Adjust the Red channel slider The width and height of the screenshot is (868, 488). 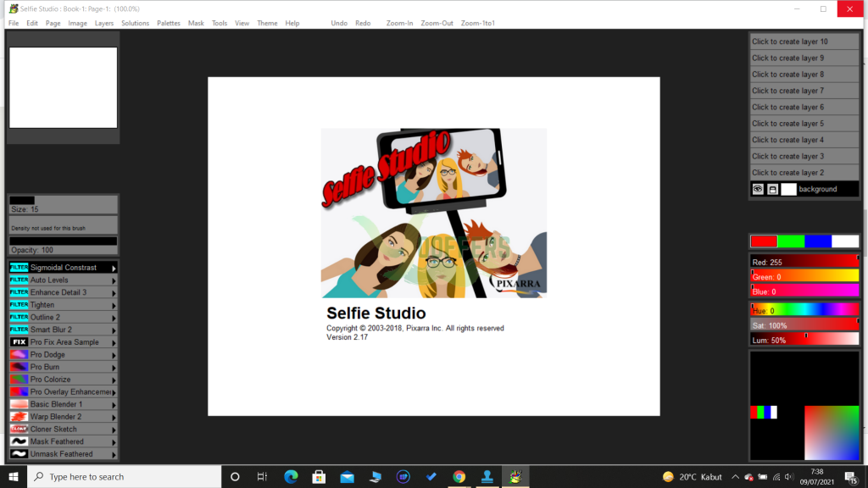804,262
